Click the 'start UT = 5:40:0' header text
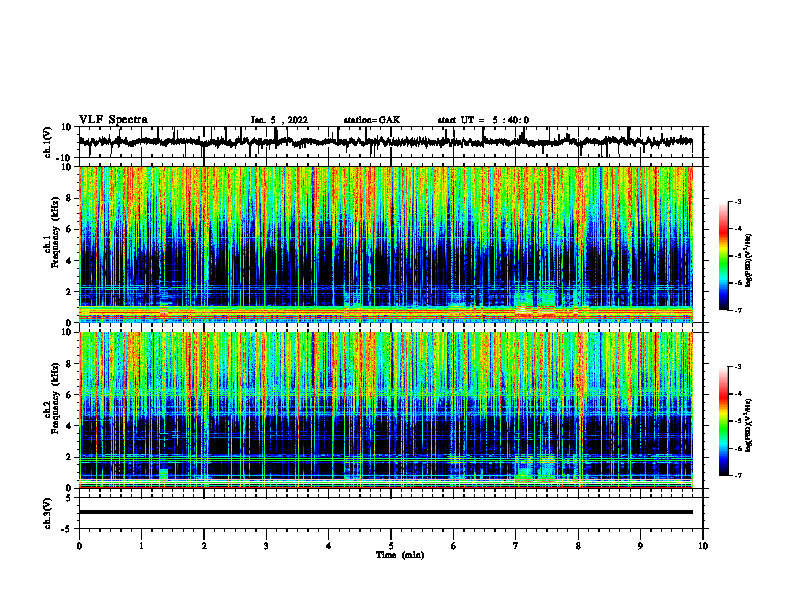The height and width of the screenshot is (612, 792). point(483,120)
